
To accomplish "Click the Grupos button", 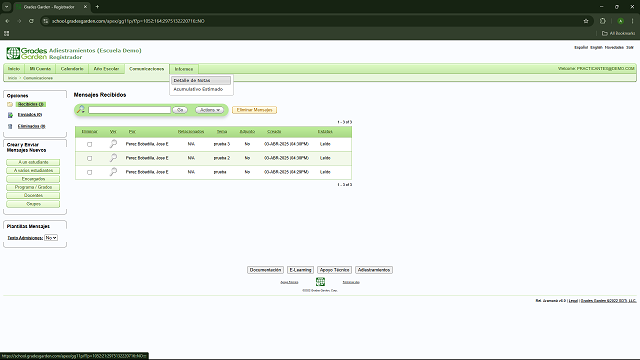I will (33, 204).
